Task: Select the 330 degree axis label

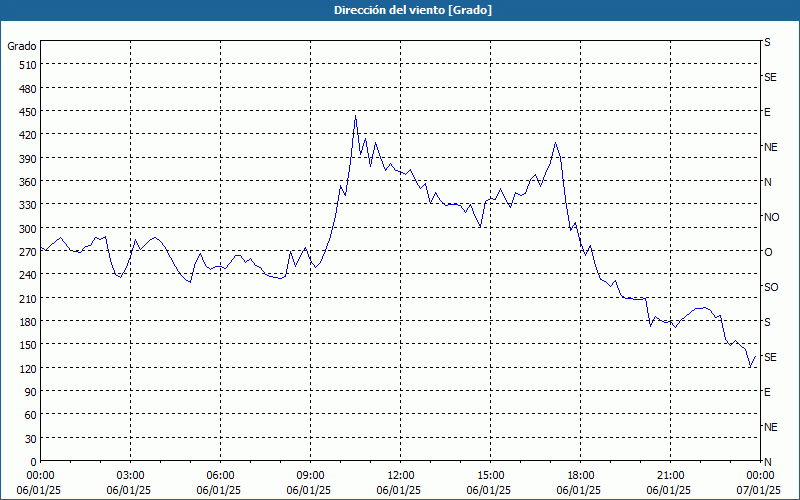Action: pyautogui.click(x=28, y=205)
